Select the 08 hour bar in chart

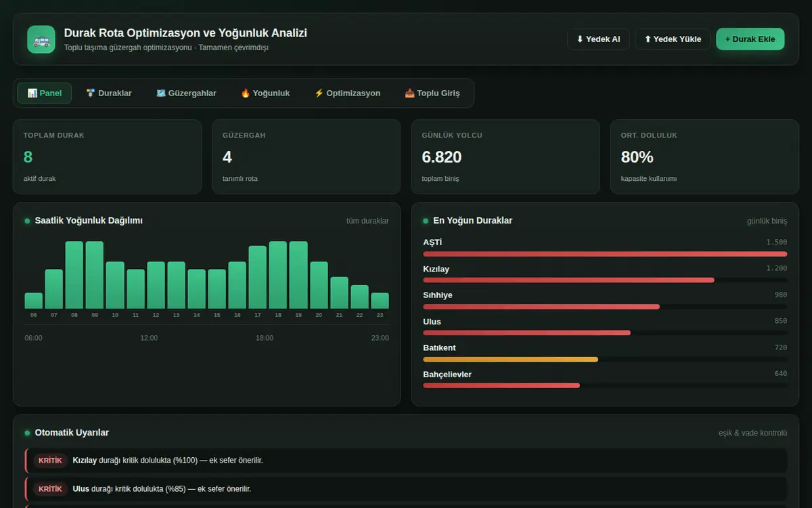[x=74, y=275]
